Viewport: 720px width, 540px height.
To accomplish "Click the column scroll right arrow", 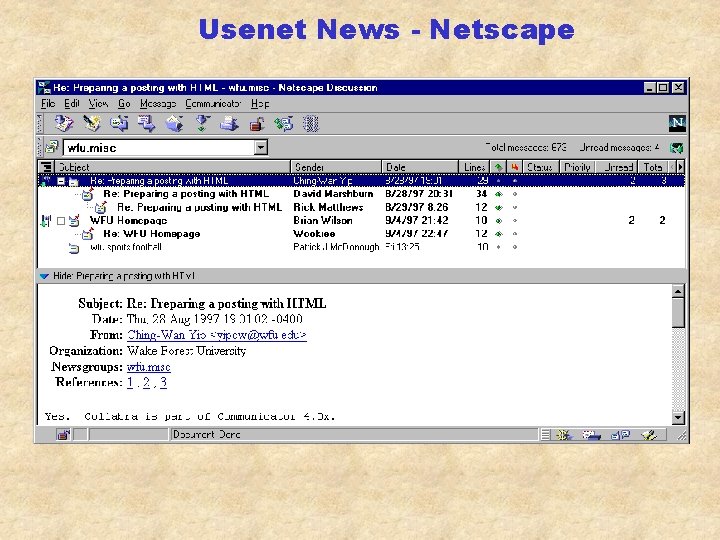I will (681, 167).
